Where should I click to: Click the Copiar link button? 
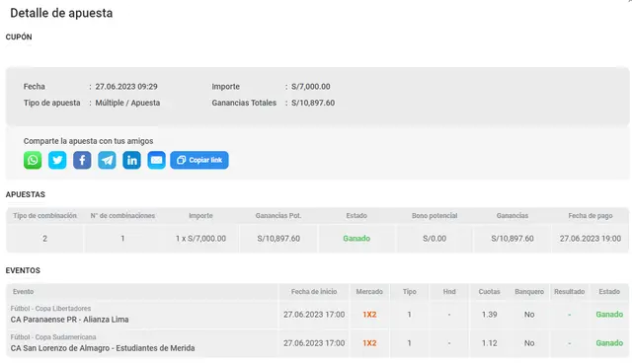[x=199, y=160]
